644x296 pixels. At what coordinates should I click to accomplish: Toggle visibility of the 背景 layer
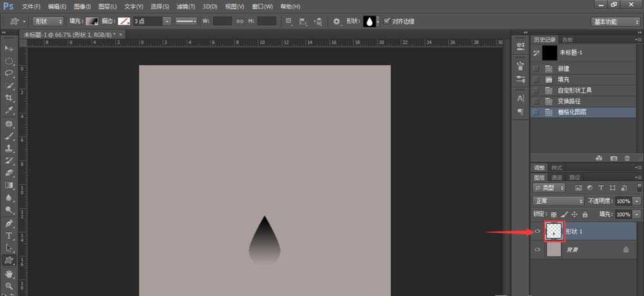coord(537,249)
